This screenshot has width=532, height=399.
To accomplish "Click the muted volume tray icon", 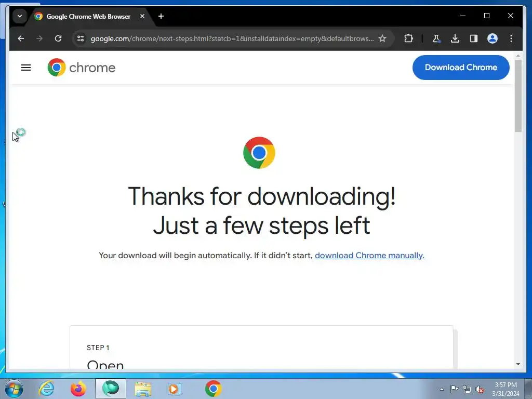I will 480,390.
